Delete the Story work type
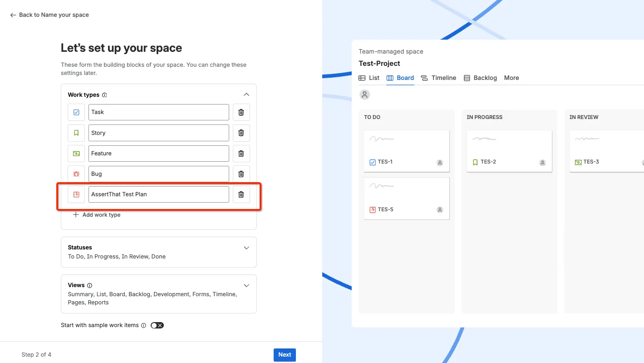 pos(241,133)
